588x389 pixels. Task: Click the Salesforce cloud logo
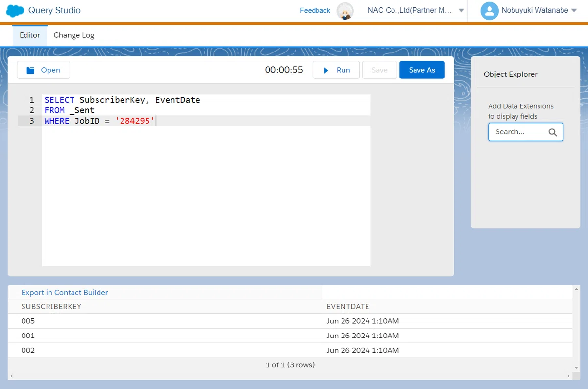coord(15,11)
